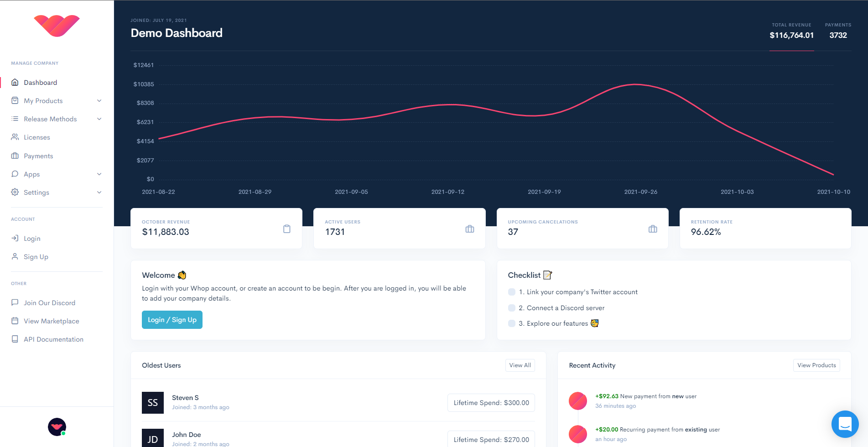Viewport: 868px width, 447px height.
Task: Toggle the Explore our features checkbox
Action: pos(512,323)
